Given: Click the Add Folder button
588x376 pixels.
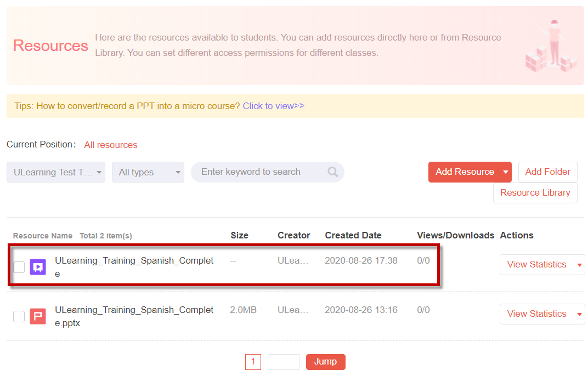Looking at the screenshot, I should point(547,172).
